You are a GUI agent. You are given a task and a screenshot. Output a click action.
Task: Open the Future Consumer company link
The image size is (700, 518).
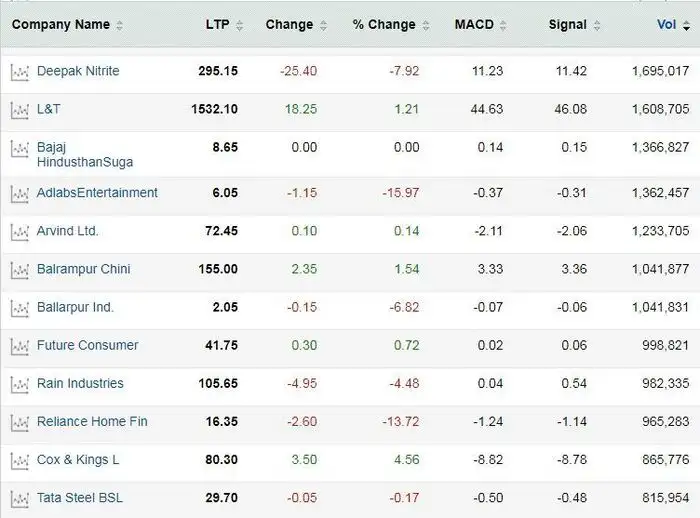coord(87,346)
